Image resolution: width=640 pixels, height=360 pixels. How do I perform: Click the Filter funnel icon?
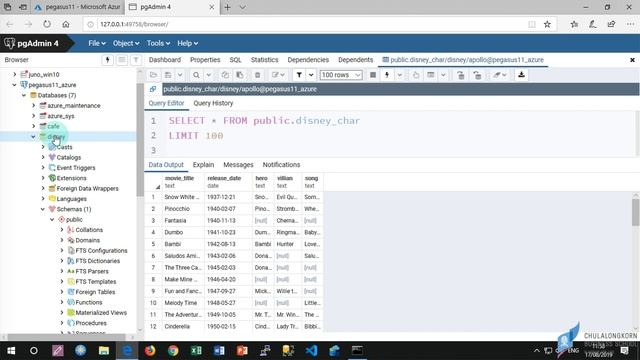pyautogui.click(x=299, y=75)
